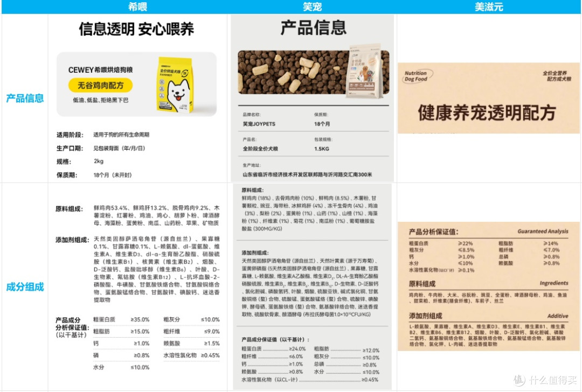The image size is (582, 392).
Task: Click the "低油、低盐、拒绝黑下巴" tagline
Action: coord(101,100)
